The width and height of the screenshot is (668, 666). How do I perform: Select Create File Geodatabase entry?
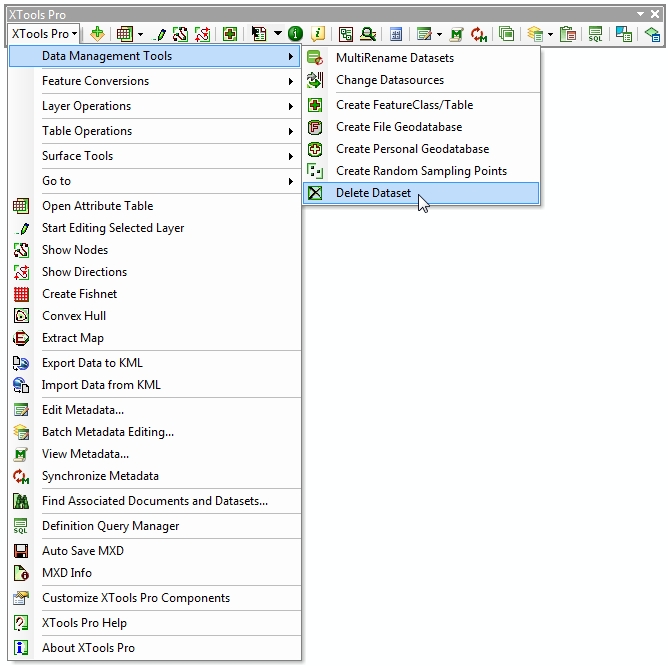(x=421, y=127)
